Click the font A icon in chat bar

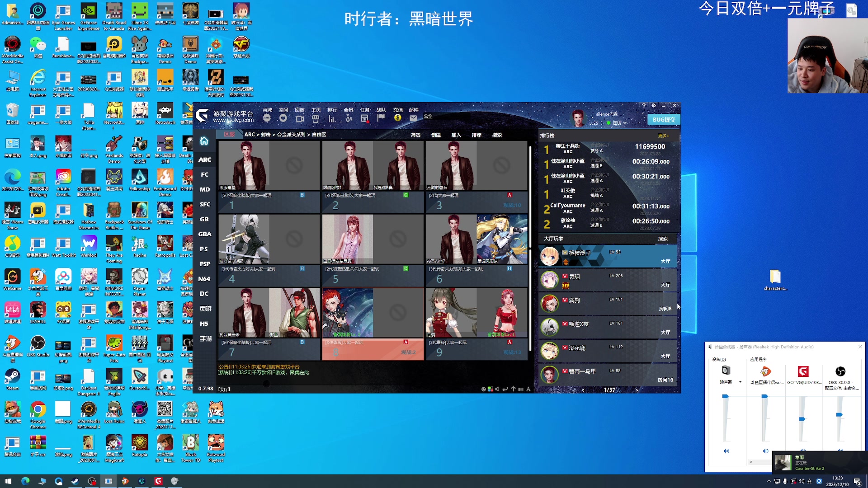pyautogui.click(x=528, y=389)
